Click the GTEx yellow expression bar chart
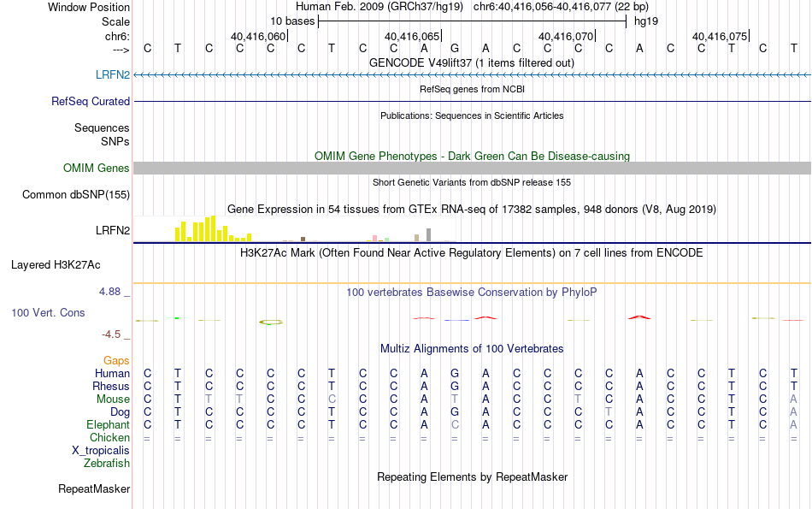This screenshot has height=509, width=812. pos(213,228)
